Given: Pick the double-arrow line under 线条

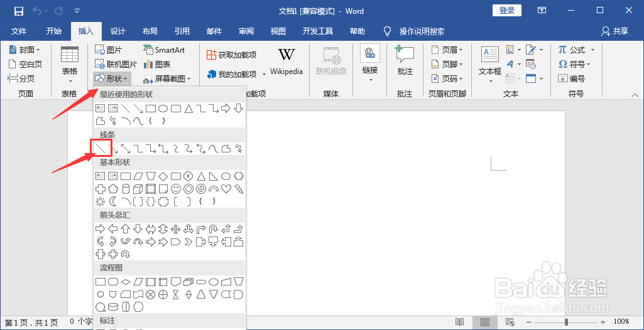Looking at the screenshot, I should coord(126,149).
